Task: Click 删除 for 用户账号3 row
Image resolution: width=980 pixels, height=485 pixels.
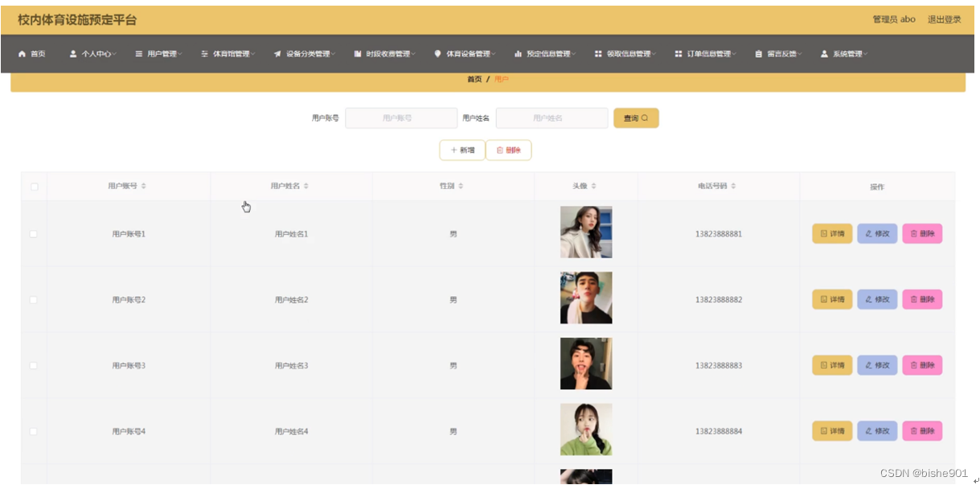Action: [922, 366]
